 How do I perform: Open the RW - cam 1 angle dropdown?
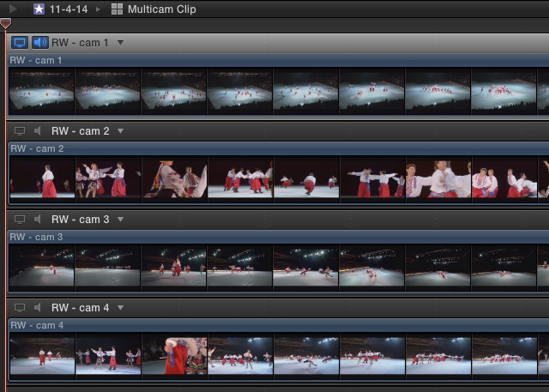coord(120,43)
